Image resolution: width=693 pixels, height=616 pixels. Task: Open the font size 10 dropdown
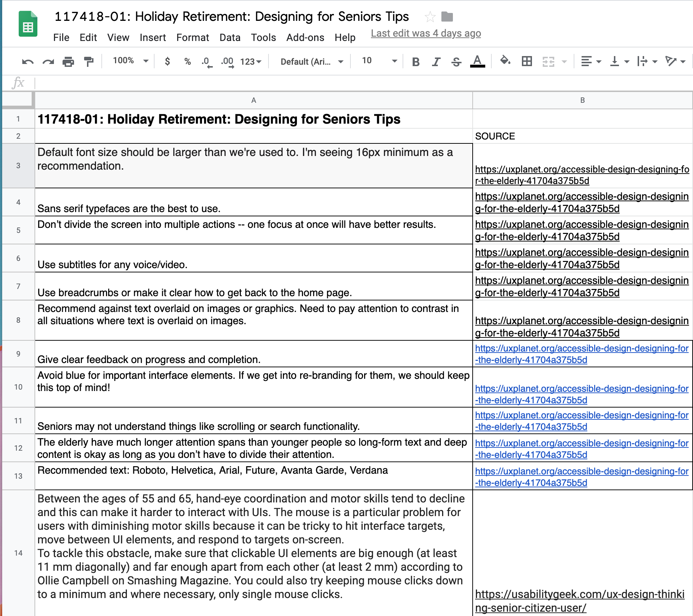click(379, 61)
